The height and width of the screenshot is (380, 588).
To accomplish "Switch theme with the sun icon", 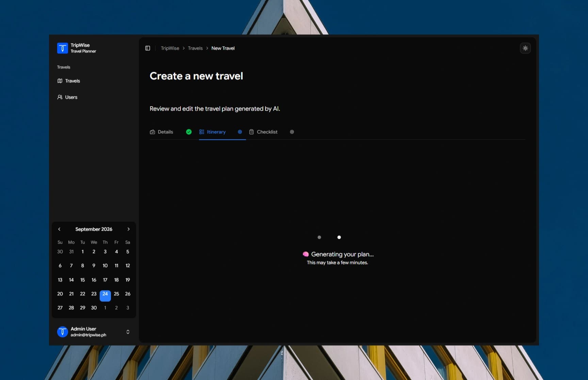I will coord(525,48).
